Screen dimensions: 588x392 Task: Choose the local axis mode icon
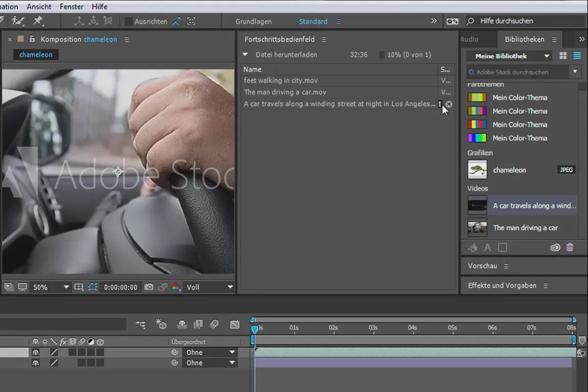(79, 21)
